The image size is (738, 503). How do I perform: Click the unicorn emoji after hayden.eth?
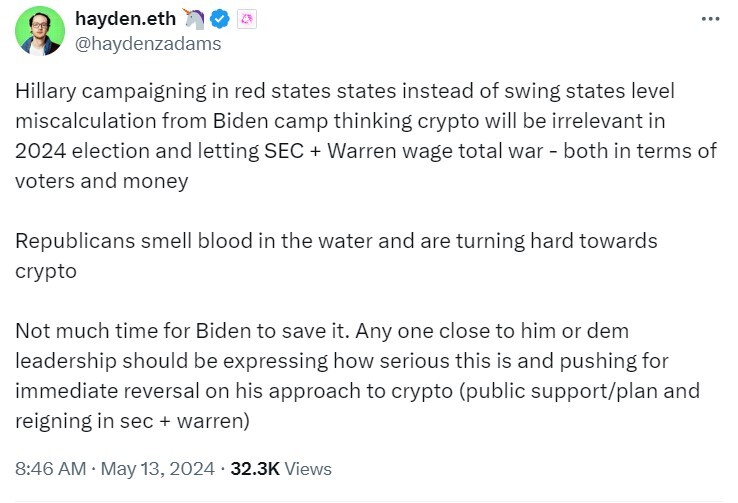[x=194, y=19]
